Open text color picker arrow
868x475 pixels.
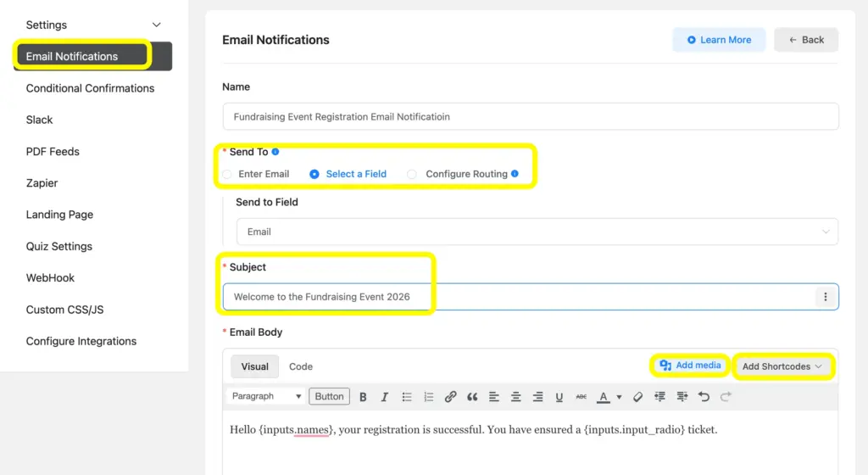tap(619, 397)
